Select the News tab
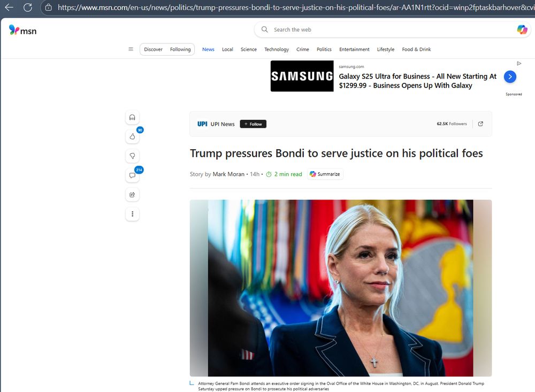This screenshot has width=535, height=392. (208, 49)
